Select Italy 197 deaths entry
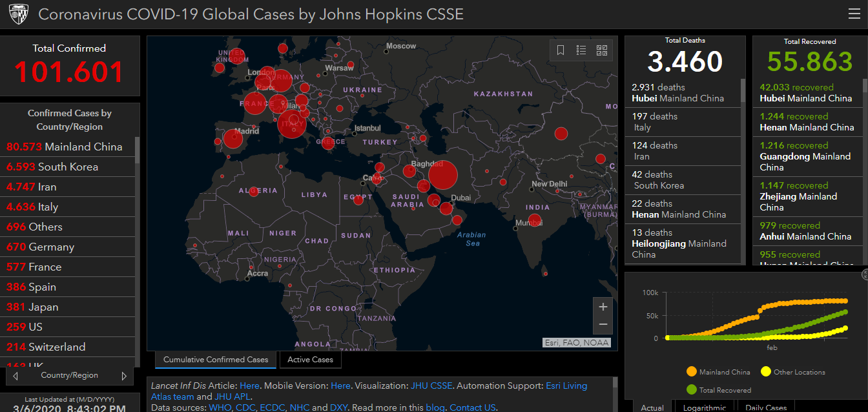Image resolution: width=868 pixels, height=412 pixels. coord(683,122)
